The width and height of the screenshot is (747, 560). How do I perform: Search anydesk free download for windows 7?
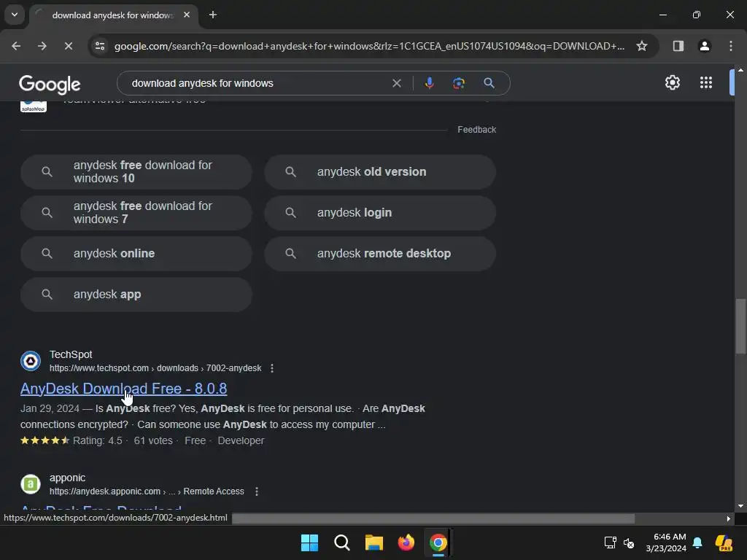click(136, 213)
